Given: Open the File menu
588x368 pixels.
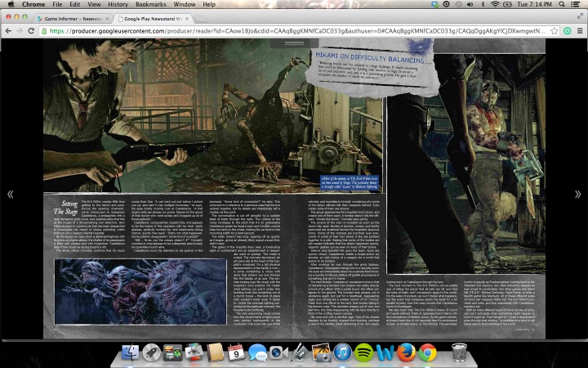Looking at the screenshot, I should pos(57,4).
